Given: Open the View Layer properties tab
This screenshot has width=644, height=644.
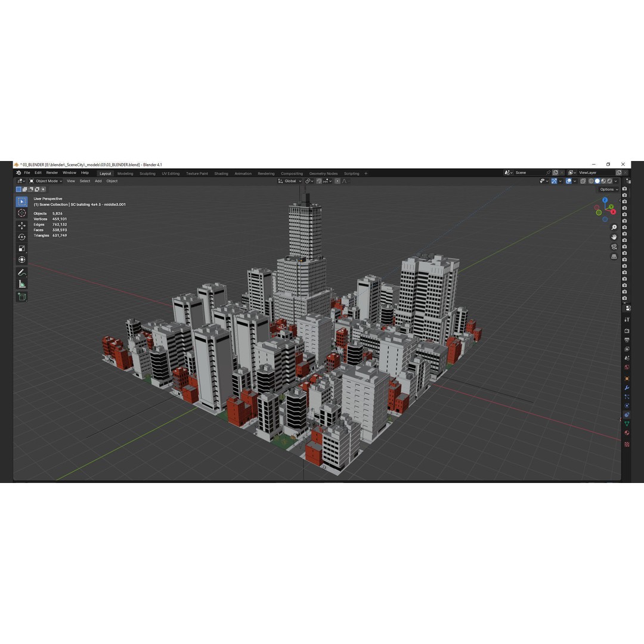Looking at the screenshot, I should coord(627,349).
